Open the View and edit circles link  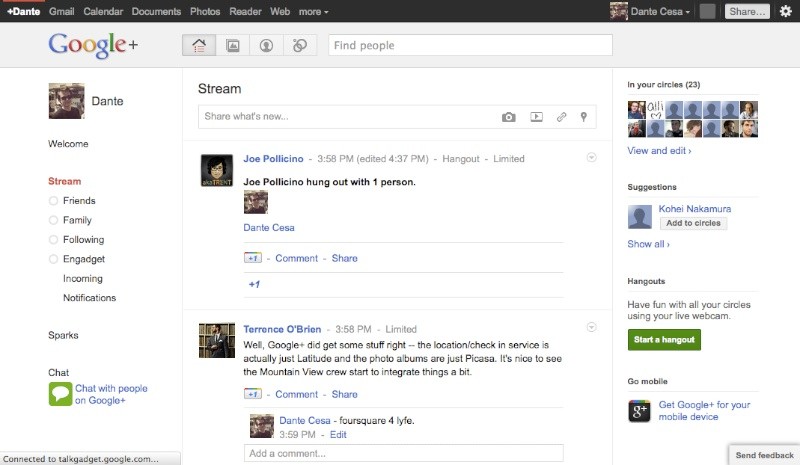(659, 151)
